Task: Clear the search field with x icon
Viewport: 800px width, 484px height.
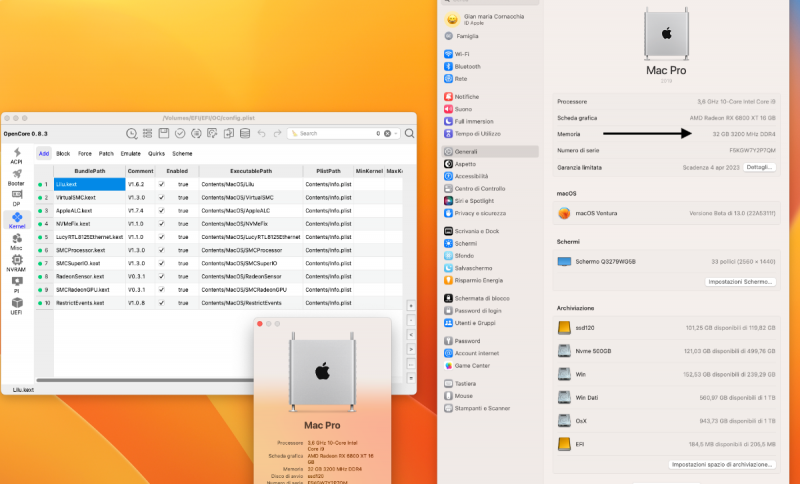Action: [x=387, y=133]
